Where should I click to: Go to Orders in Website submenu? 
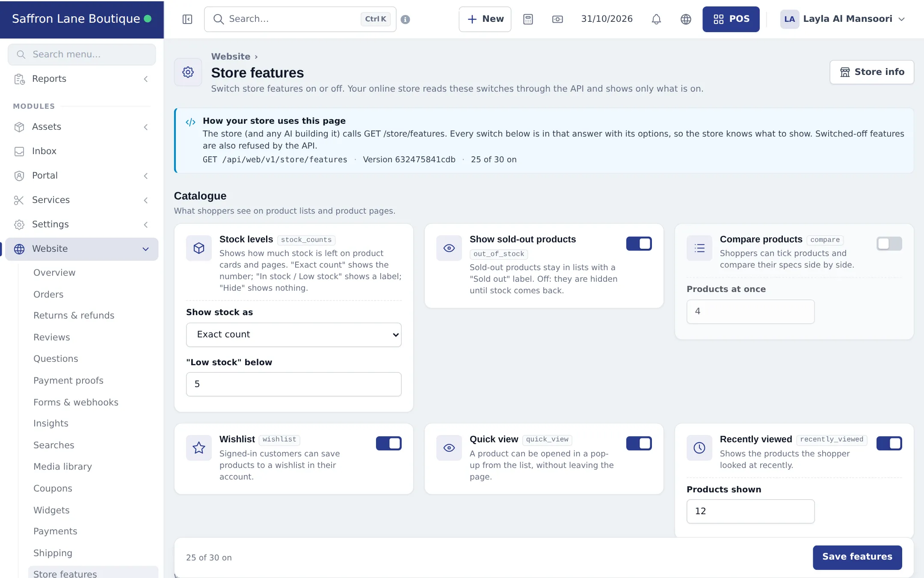coord(48,295)
